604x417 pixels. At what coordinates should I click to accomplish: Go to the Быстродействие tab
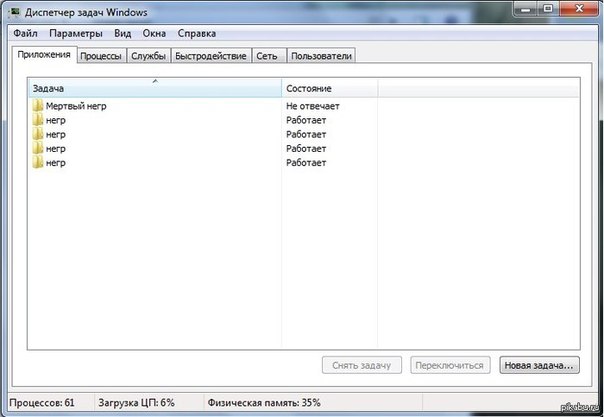coord(211,56)
